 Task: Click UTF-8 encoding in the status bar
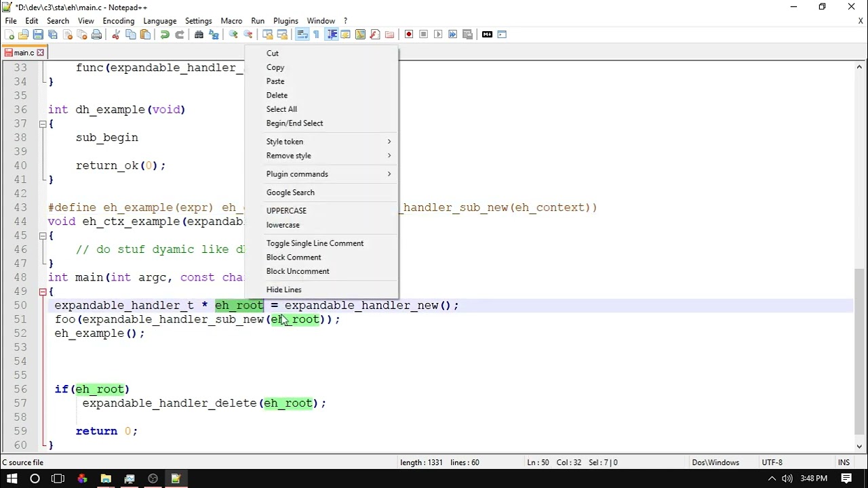(772, 462)
